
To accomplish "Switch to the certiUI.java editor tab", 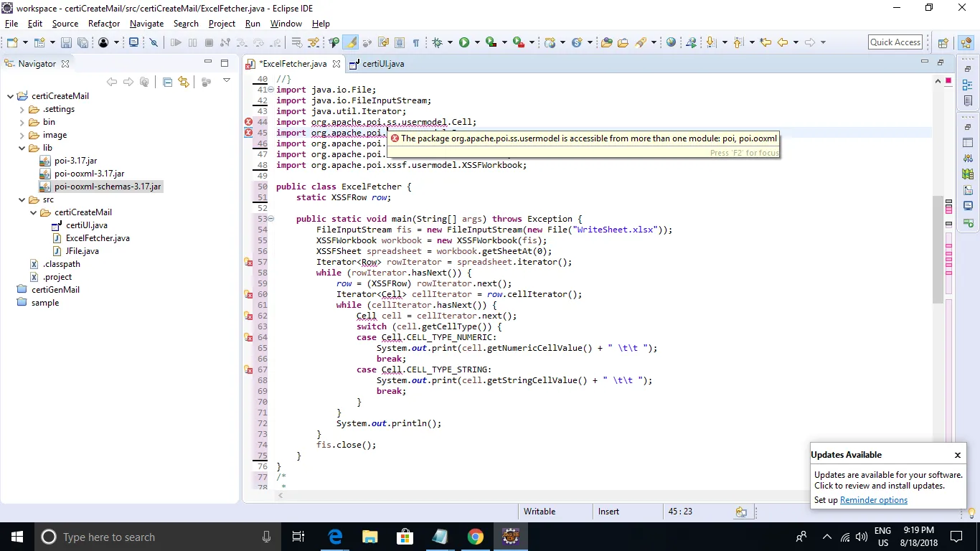I will (x=382, y=64).
